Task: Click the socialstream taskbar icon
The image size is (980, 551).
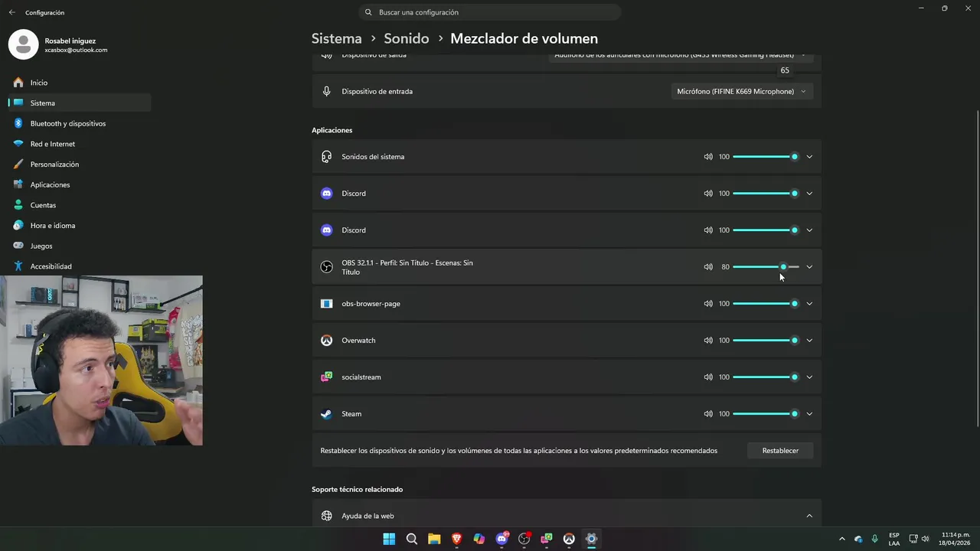Action: pyautogui.click(x=547, y=539)
